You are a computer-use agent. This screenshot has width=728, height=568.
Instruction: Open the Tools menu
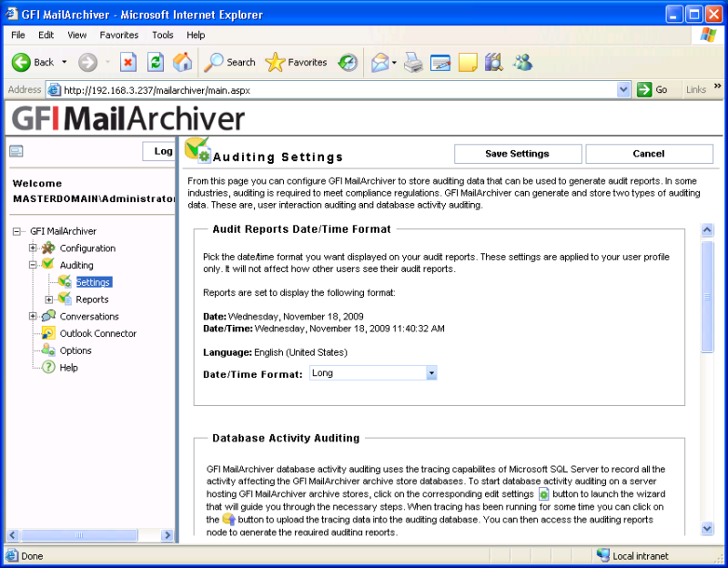[163, 35]
